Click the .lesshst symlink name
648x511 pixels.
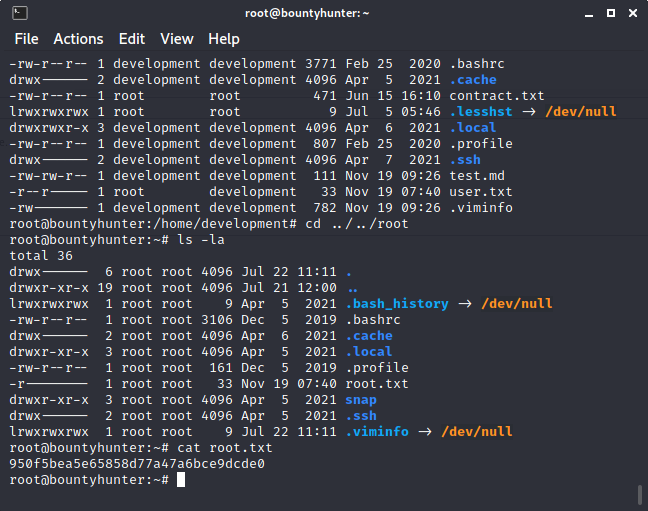click(x=481, y=112)
